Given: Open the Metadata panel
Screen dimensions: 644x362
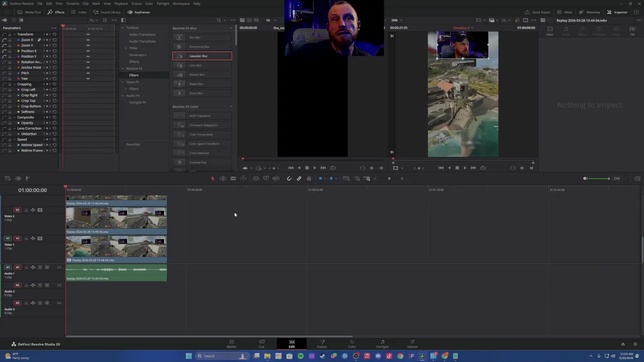Looking at the screenshot, I should click(590, 12).
